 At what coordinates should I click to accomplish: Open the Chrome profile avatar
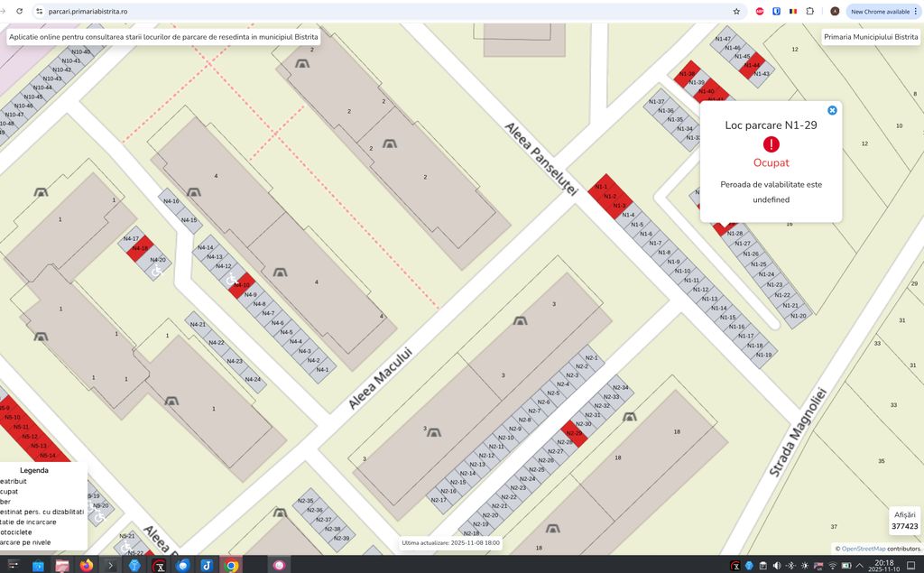[835, 12]
